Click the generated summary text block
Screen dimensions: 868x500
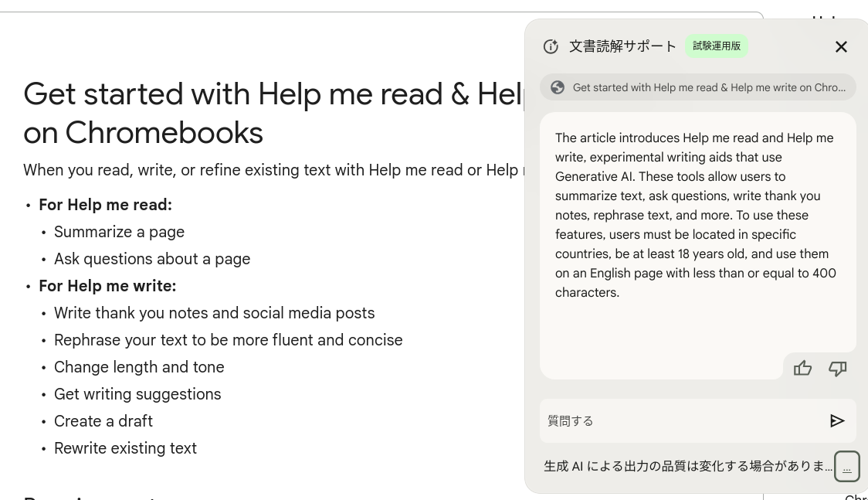(695, 215)
